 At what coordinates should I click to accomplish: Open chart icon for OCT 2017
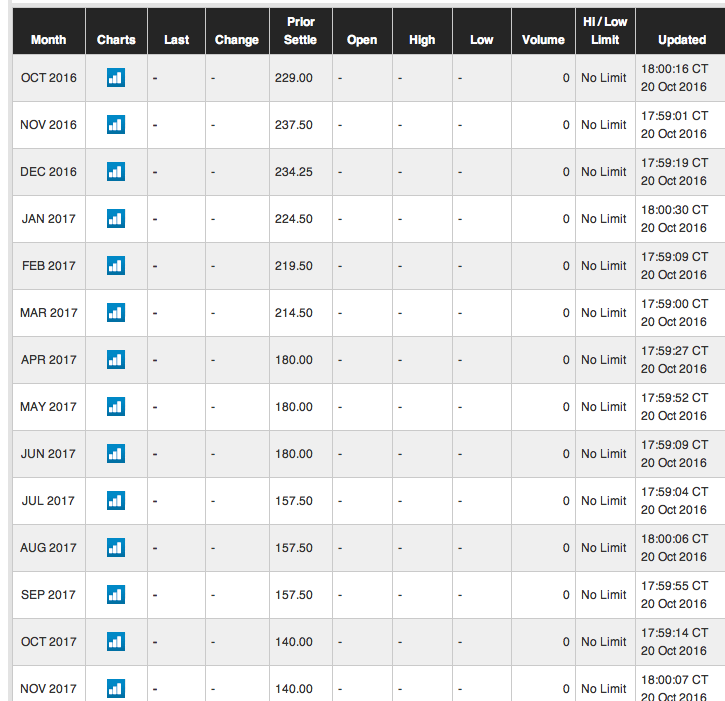[x=116, y=642]
